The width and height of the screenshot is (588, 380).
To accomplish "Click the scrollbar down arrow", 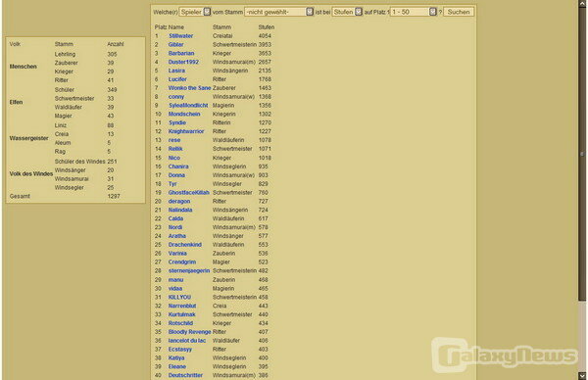I will coord(582,376).
